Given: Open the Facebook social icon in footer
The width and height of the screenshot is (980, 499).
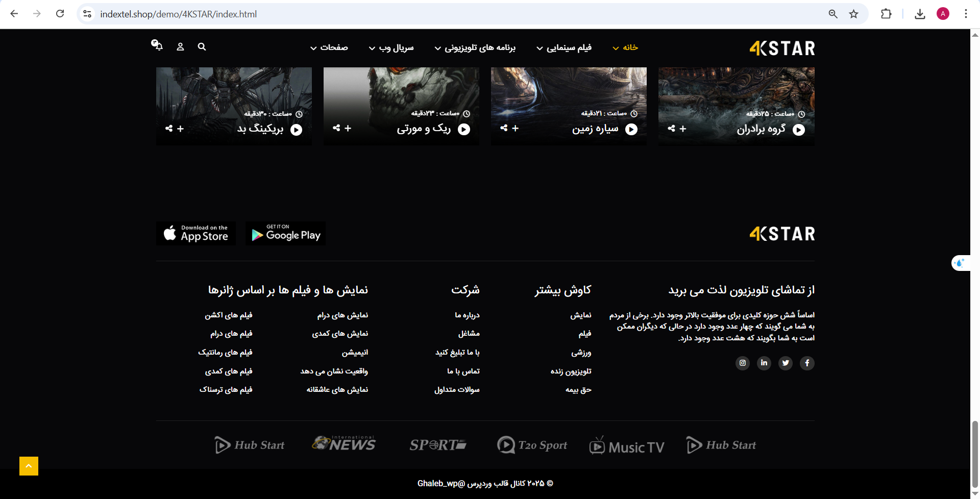Looking at the screenshot, I should coord(807,363).
